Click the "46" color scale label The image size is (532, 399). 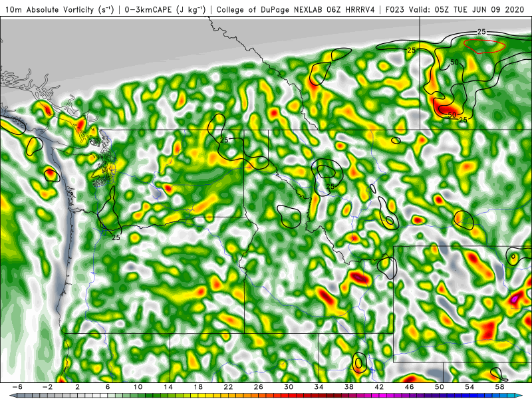[x=409, y=387]
